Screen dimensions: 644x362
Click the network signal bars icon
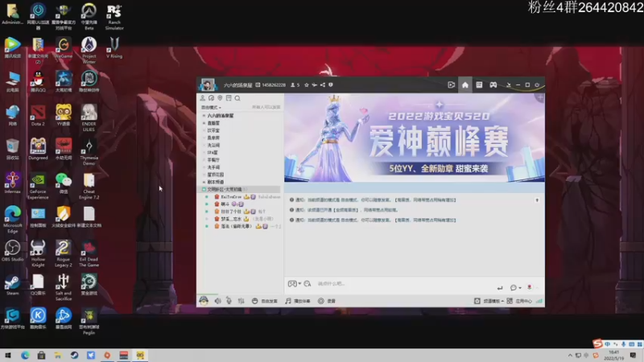tap(539, 301)
